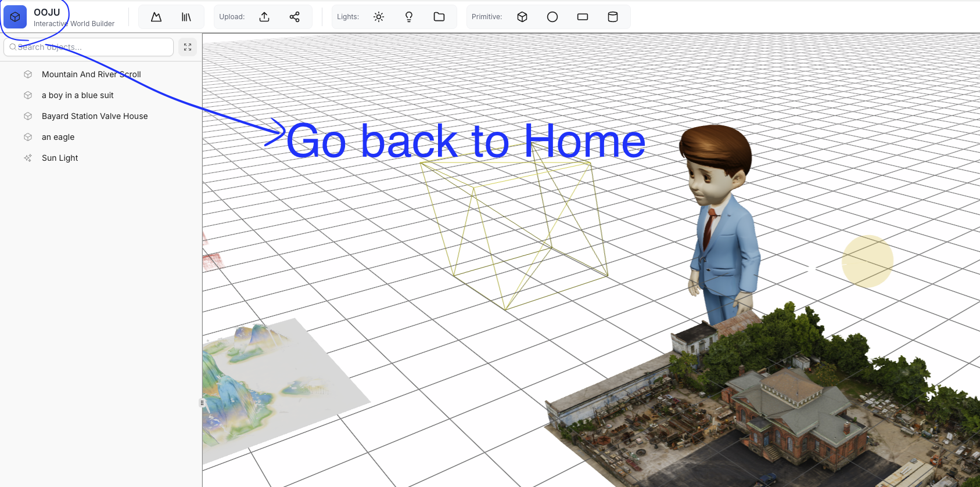Click the OOJU home logo icon
This screenshot has height=487, width=980.
click(x=15, y=17)
